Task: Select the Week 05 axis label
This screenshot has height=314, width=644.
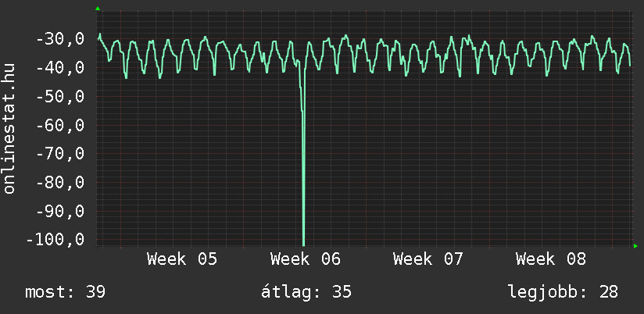Action: click(182, 259)
